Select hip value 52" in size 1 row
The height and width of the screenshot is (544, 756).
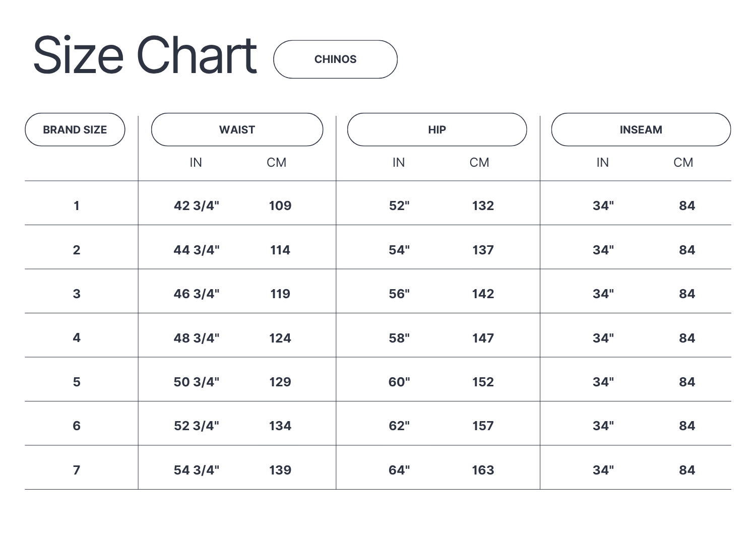pos(399,206)
